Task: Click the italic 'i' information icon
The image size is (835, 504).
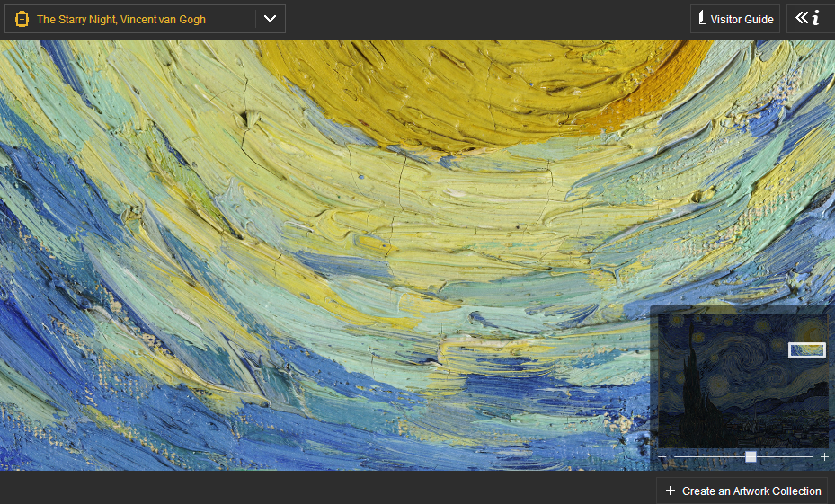Action: point(816,18)
